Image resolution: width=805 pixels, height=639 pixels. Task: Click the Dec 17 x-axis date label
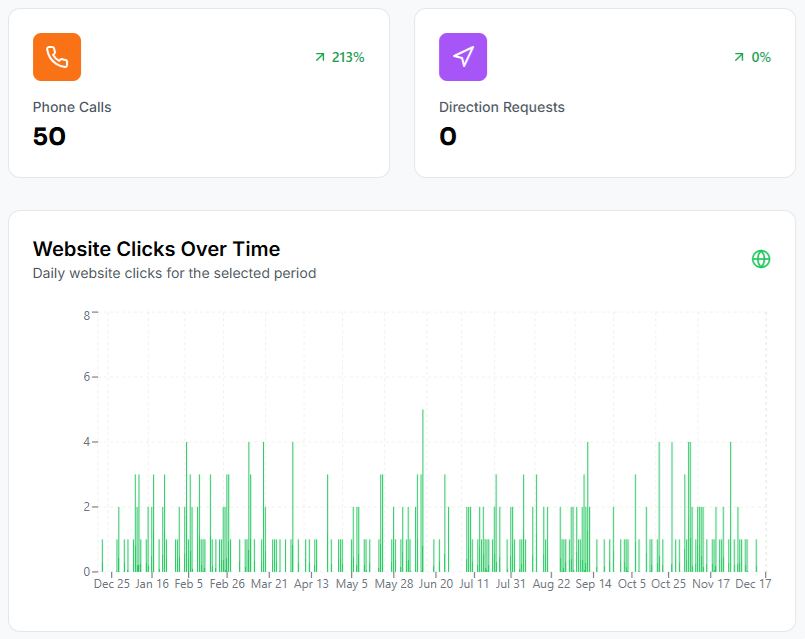click(753, 584)
